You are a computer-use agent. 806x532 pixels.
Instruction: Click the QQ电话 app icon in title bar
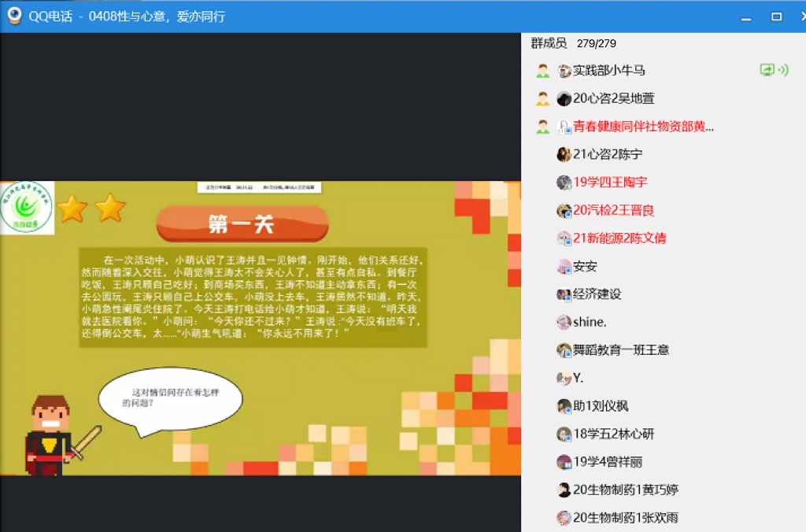[x=12, y=16]
